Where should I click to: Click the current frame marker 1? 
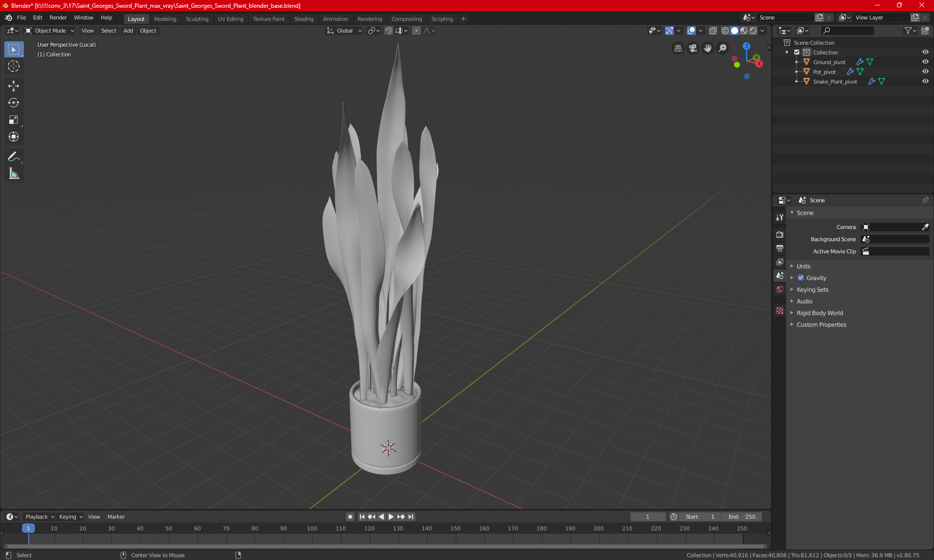tap(28, 528)
